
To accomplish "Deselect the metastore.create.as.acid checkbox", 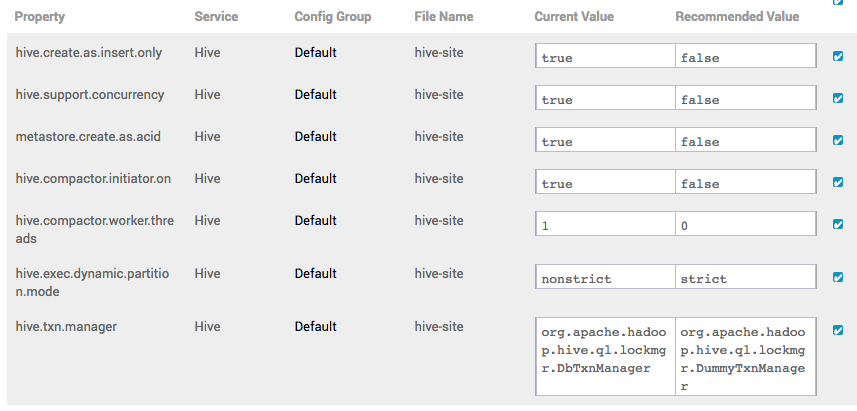I will coord(838,141).
